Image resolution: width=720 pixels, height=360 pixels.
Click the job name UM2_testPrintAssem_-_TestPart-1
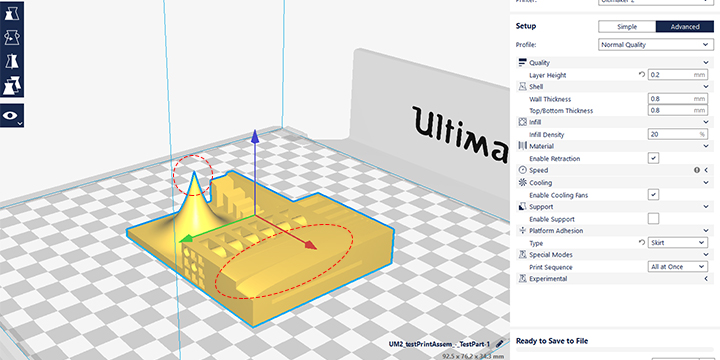coord(439,344)
